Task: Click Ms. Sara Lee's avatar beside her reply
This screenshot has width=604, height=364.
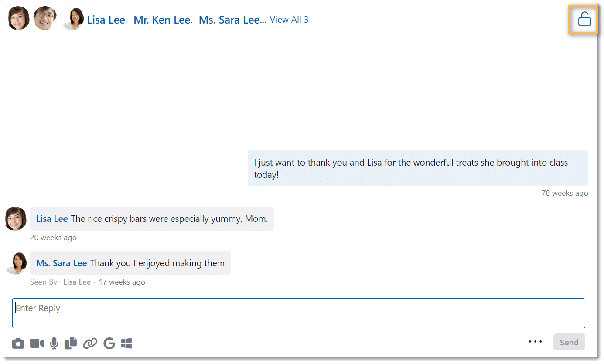Action: 17,263
